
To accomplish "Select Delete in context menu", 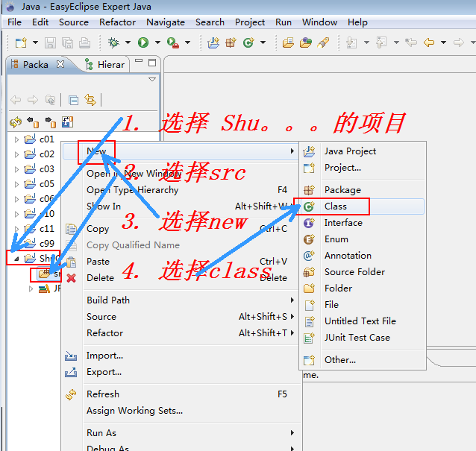I will pyautogui.click(x=181, y=278).
